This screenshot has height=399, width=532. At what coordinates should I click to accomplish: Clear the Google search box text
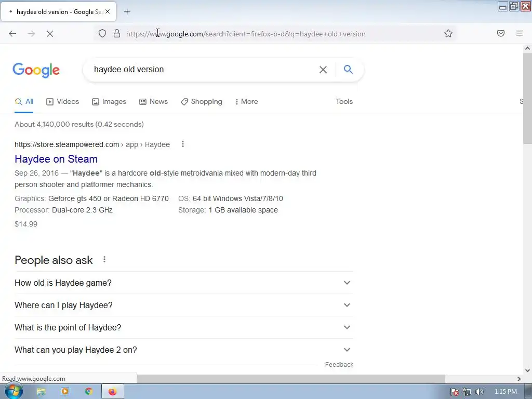[323, 70]
